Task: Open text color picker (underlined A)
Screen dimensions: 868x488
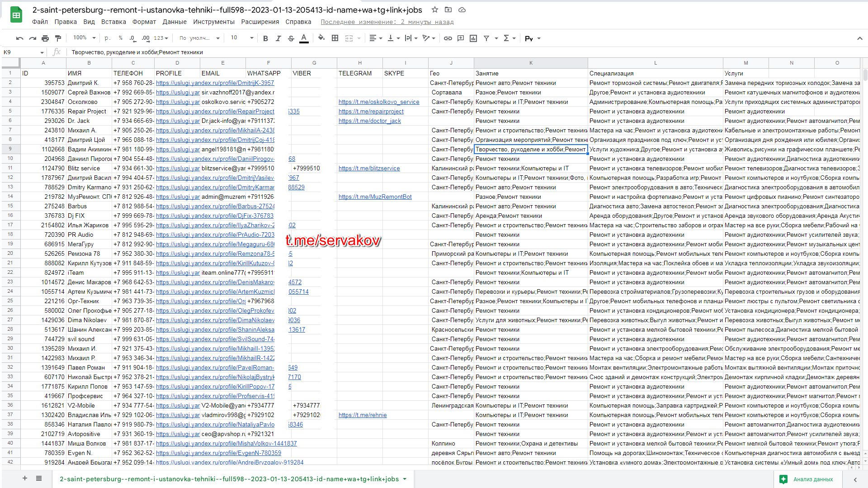Action: click(304, 38)
